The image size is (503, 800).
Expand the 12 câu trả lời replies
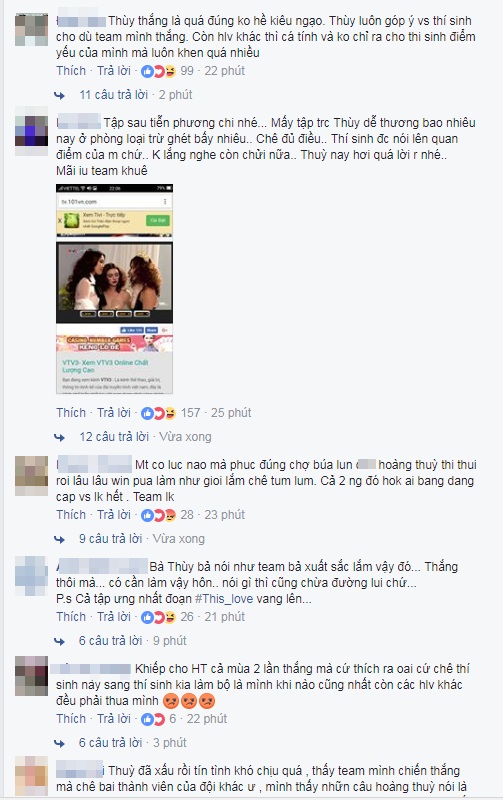point(114,437)
